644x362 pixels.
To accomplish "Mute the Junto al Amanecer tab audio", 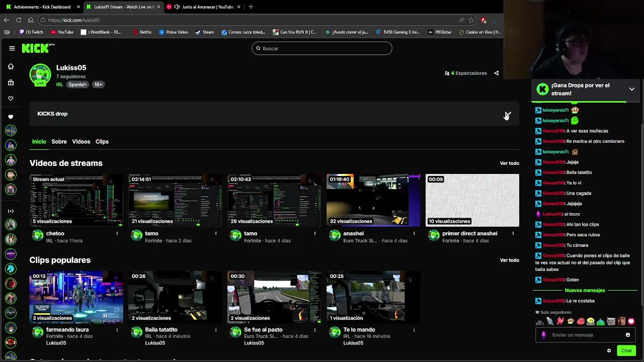I will tap(177, 7).
